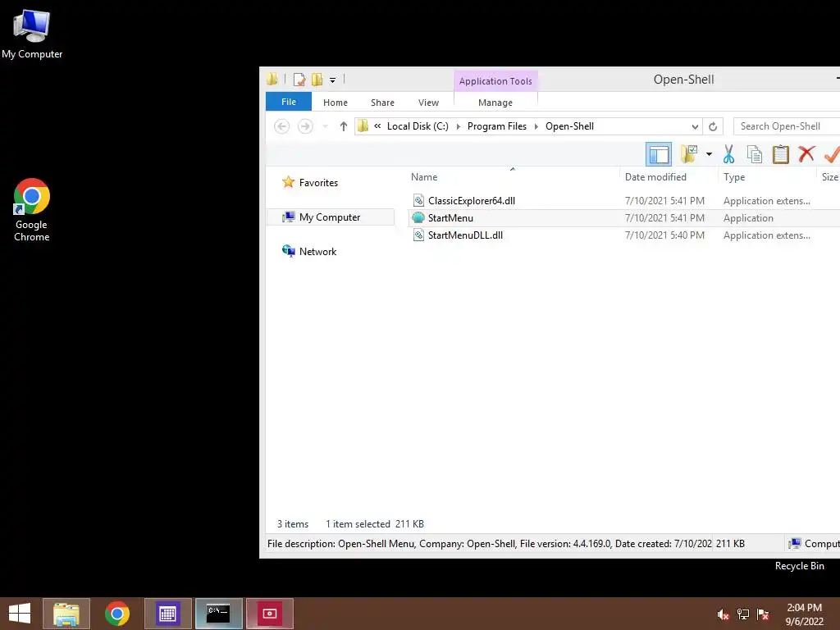Click the Application type cell for StartMenu

pos(748,218)
